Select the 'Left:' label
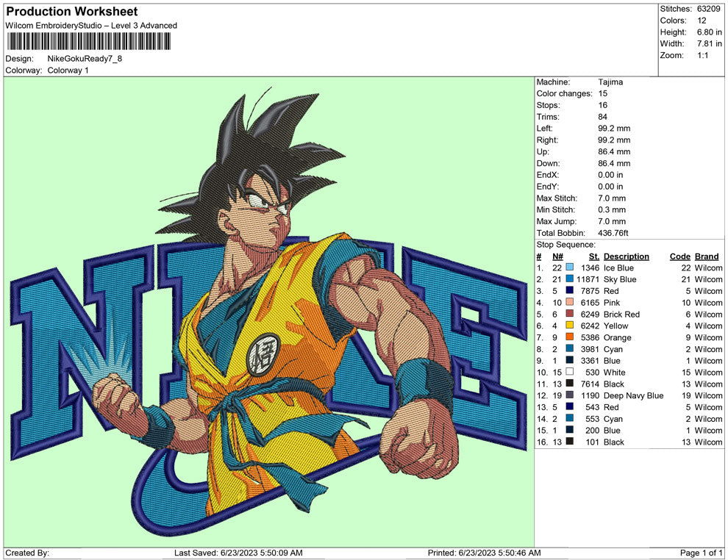 pyautogui.click(x=544, y=129)
